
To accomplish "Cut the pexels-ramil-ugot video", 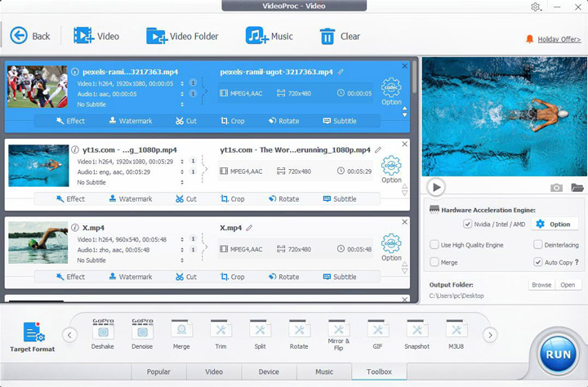I will coord(186,121).
